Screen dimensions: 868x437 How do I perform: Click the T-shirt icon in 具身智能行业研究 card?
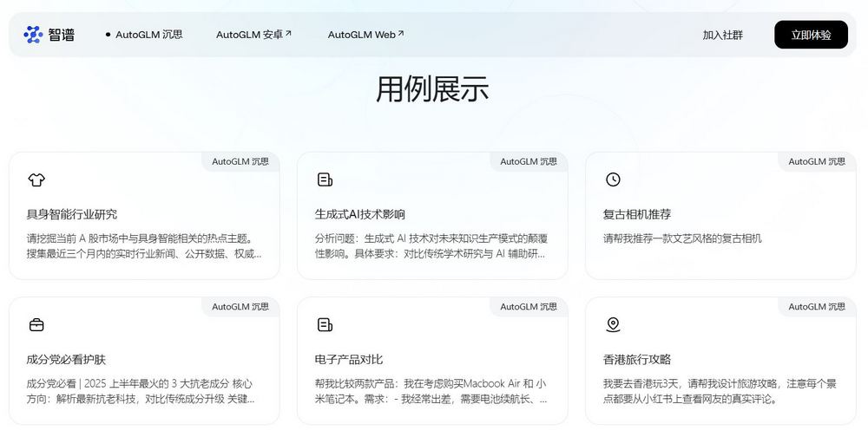(36, 179)
